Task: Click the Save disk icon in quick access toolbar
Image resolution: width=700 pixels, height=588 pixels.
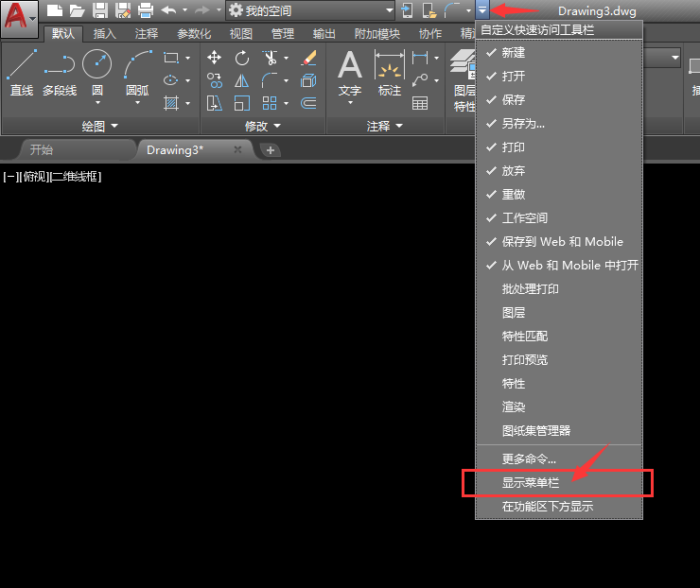Action: [100, 10]
